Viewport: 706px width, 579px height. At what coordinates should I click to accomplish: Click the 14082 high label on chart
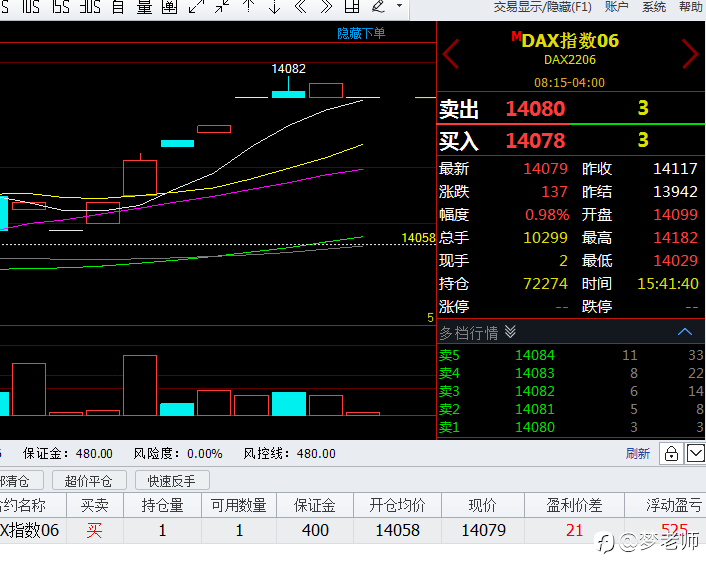289,69
